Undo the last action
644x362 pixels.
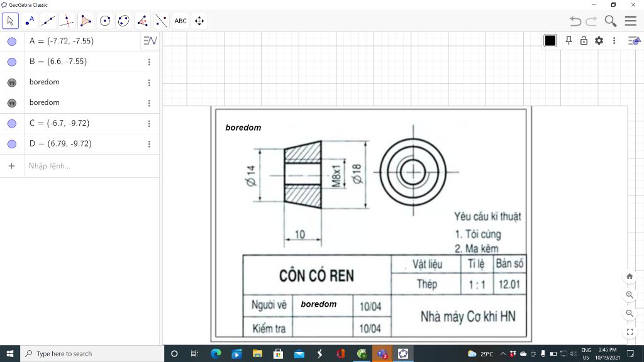[575, 21]
